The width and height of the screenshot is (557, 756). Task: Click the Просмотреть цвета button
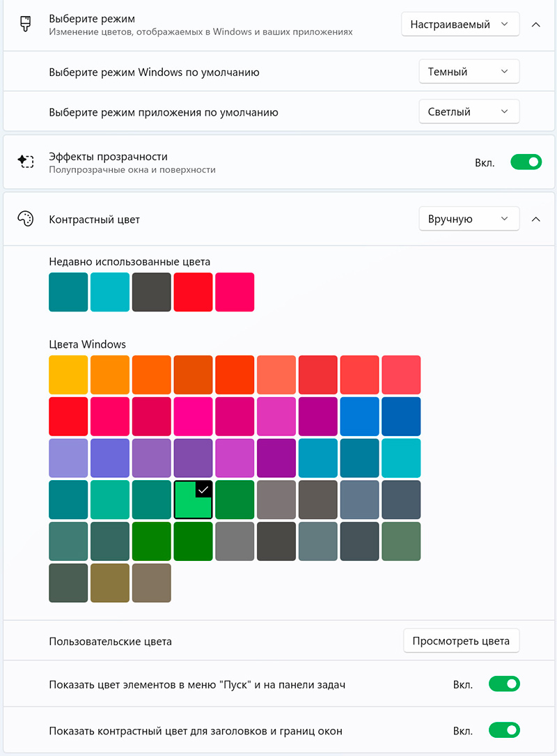pos(461,641)
